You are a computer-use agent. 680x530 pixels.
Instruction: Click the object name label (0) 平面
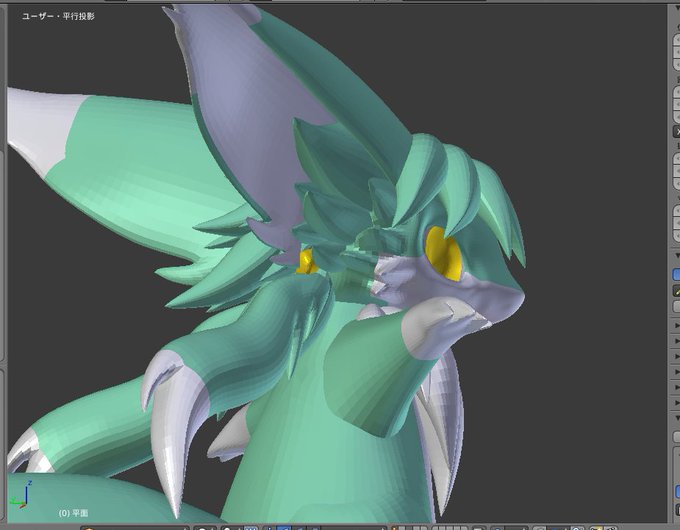[x=73, y=513]
